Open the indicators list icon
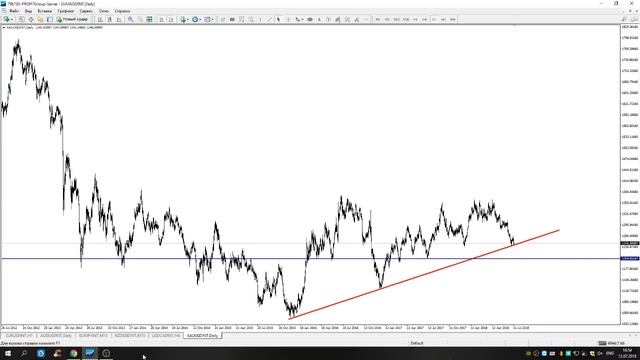 (x=183, y=19)
